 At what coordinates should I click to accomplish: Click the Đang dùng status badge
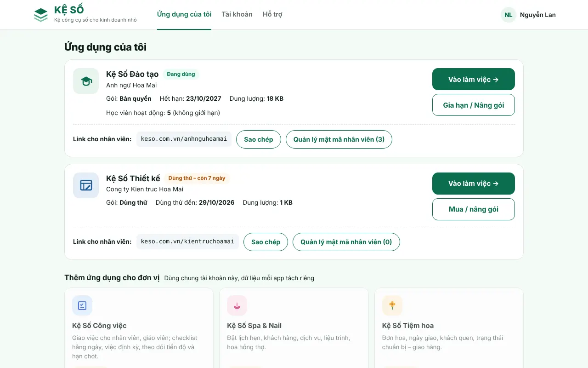point(181,74)
